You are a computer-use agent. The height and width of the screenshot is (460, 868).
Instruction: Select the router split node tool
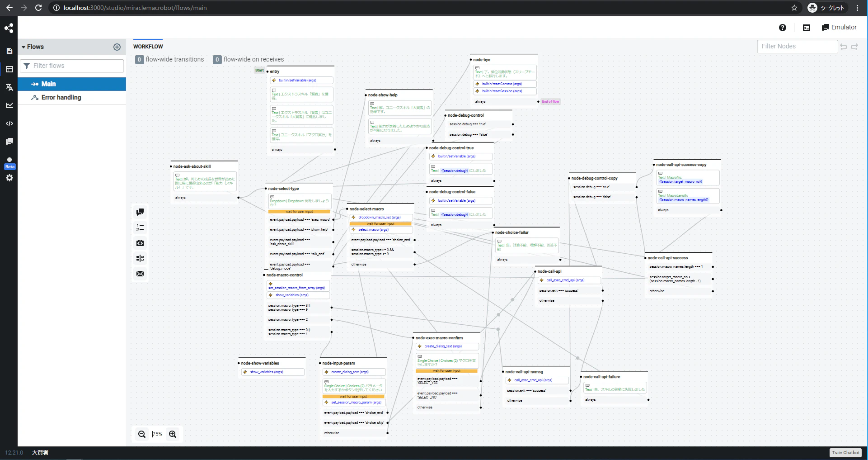click(x=140, y=258)
